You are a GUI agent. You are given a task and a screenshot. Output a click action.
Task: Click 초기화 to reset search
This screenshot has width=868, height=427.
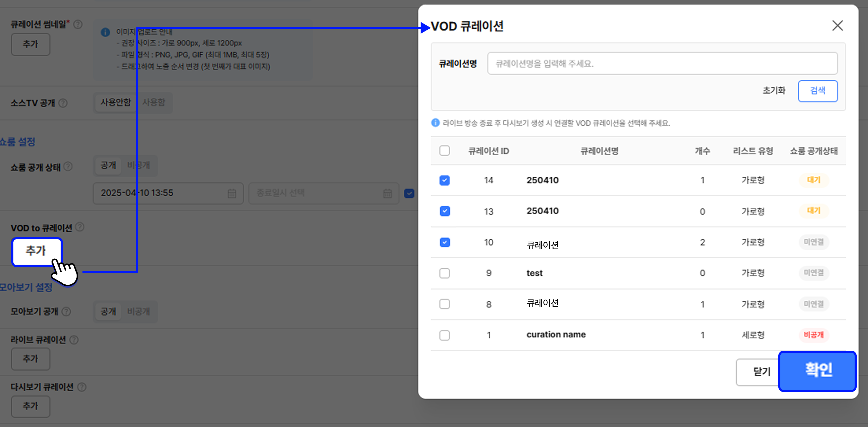(774, 91)
